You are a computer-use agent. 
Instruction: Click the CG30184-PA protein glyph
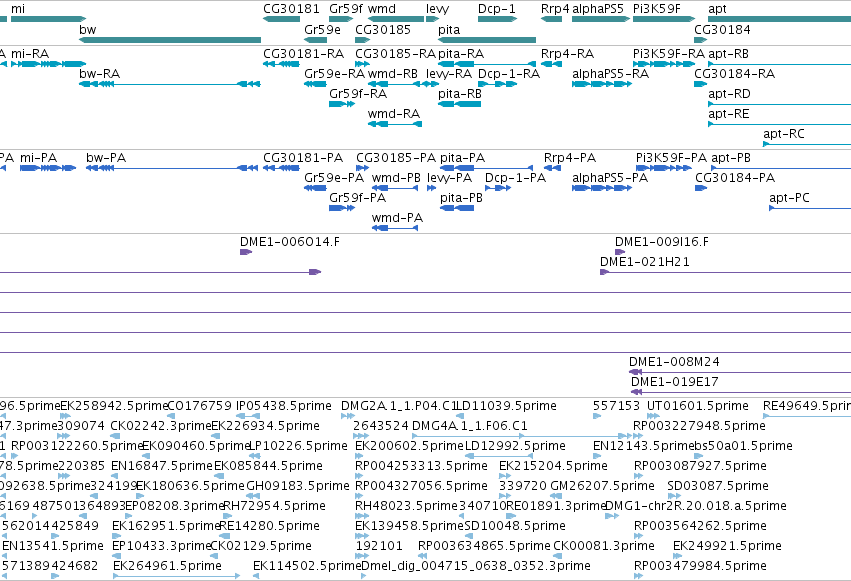[701, 188]
